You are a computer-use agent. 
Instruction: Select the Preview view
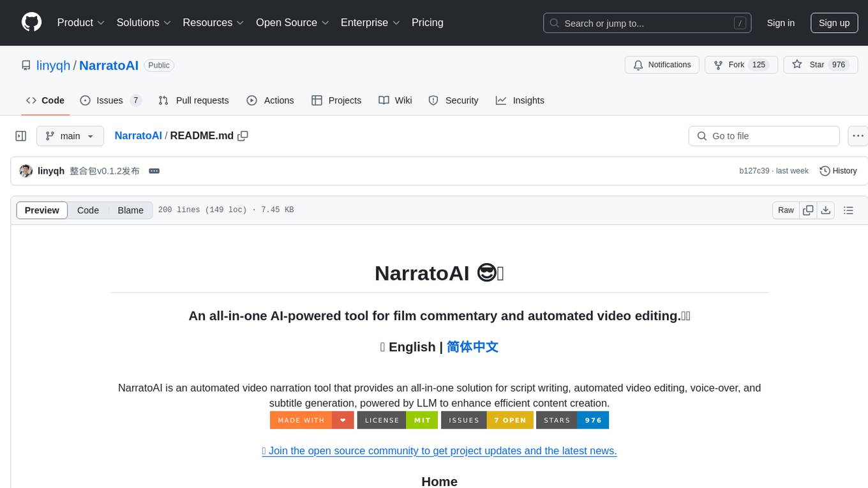(42, 210)
